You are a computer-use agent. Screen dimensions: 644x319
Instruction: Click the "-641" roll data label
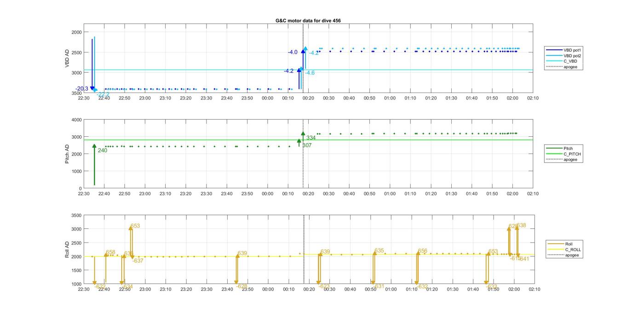point(524,259)
